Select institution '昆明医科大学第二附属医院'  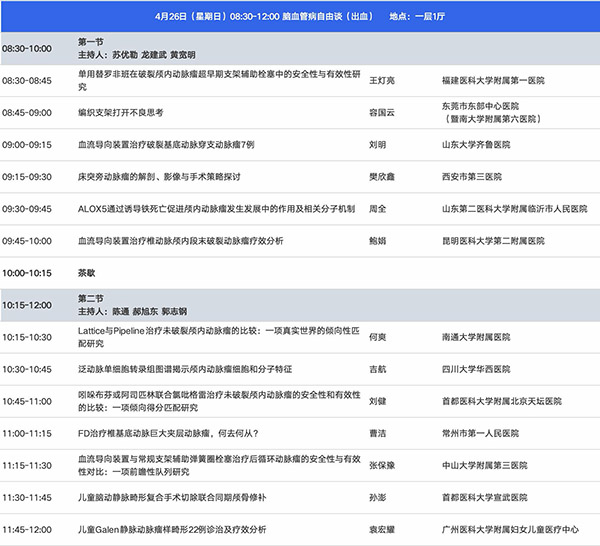[x=494, y=241]
